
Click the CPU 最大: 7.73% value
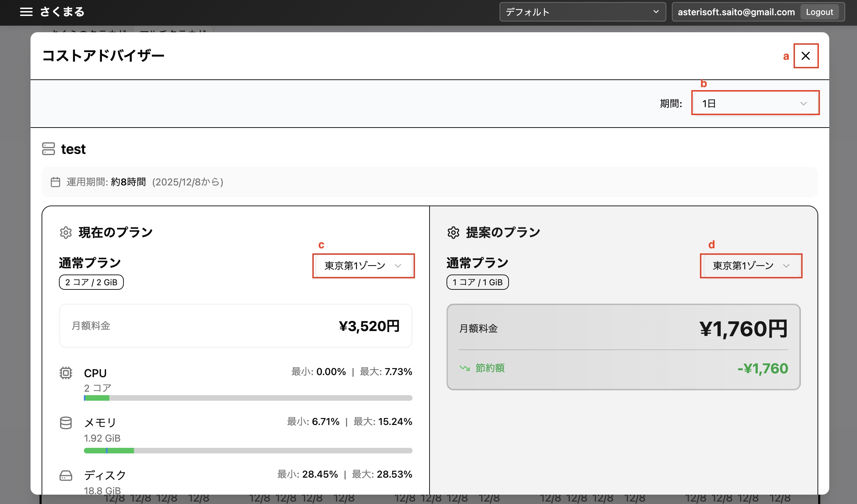(x=386, y=372)
